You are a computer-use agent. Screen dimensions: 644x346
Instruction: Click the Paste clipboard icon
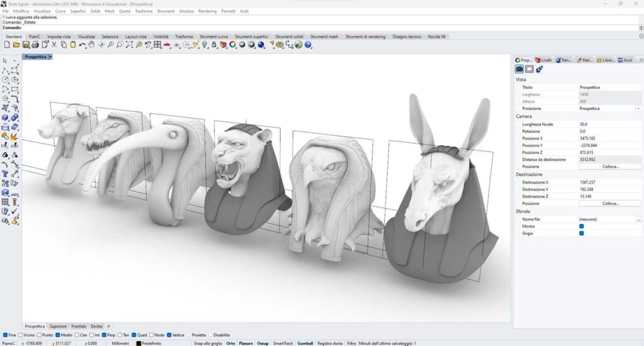(x=73, y=45)
